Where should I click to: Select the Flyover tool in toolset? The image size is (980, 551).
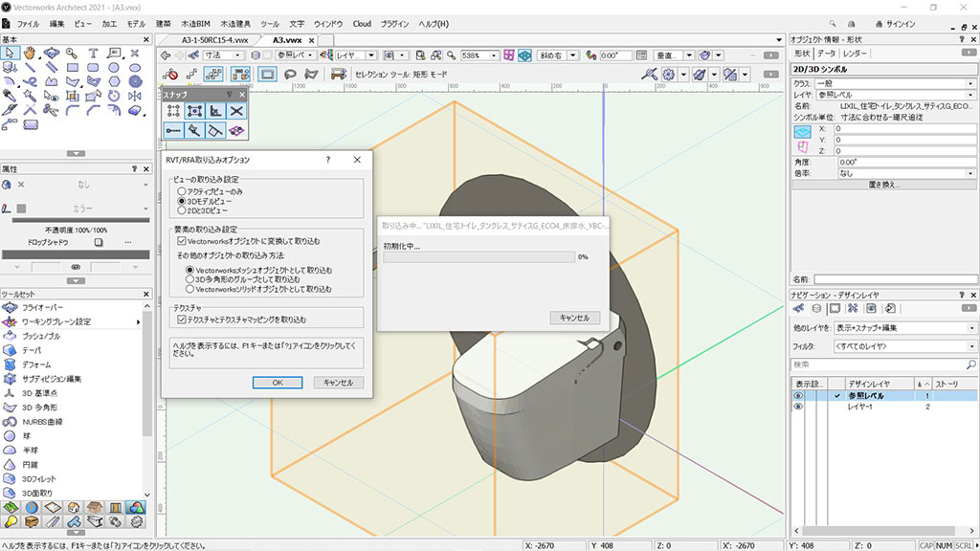click(x=41, y=307)
